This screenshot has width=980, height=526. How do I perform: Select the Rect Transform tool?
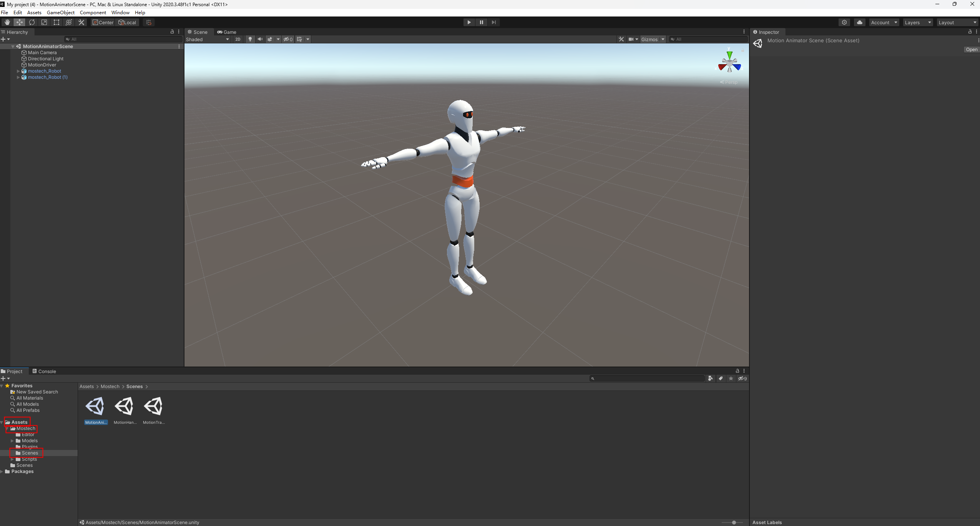tap(56, 22)
